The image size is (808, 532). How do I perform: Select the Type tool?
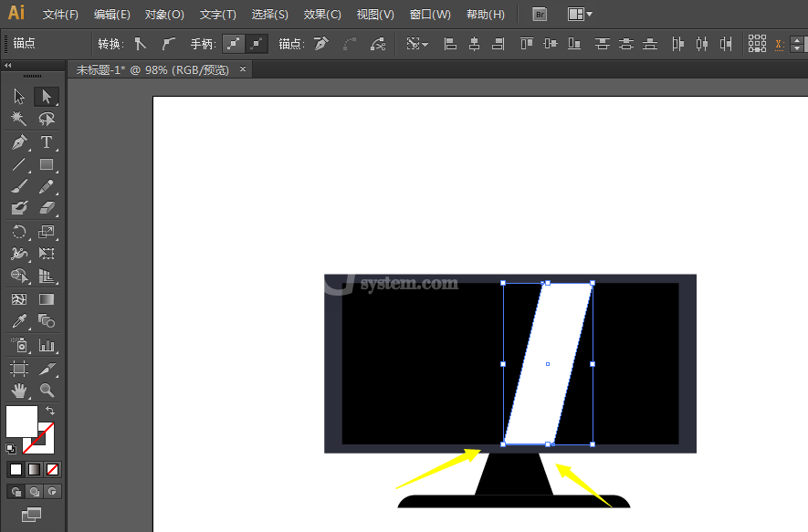click(47, 142)
